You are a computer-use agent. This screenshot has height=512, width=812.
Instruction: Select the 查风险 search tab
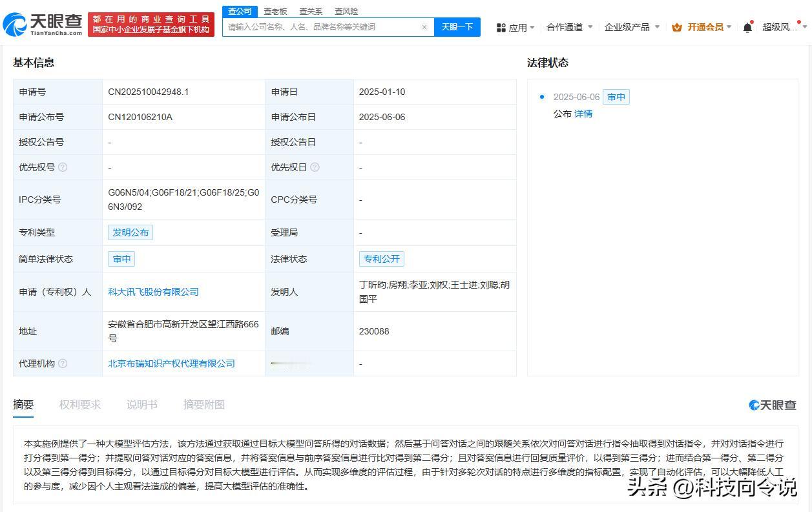(x=346, y=12)
